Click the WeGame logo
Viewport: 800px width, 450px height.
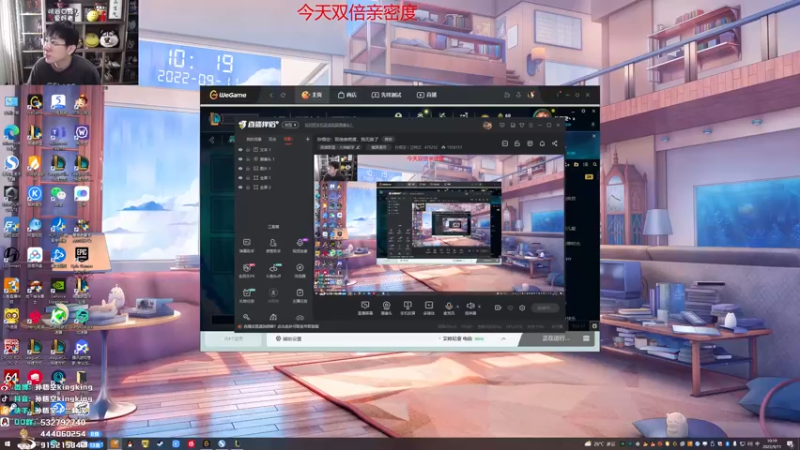[228, 95]
